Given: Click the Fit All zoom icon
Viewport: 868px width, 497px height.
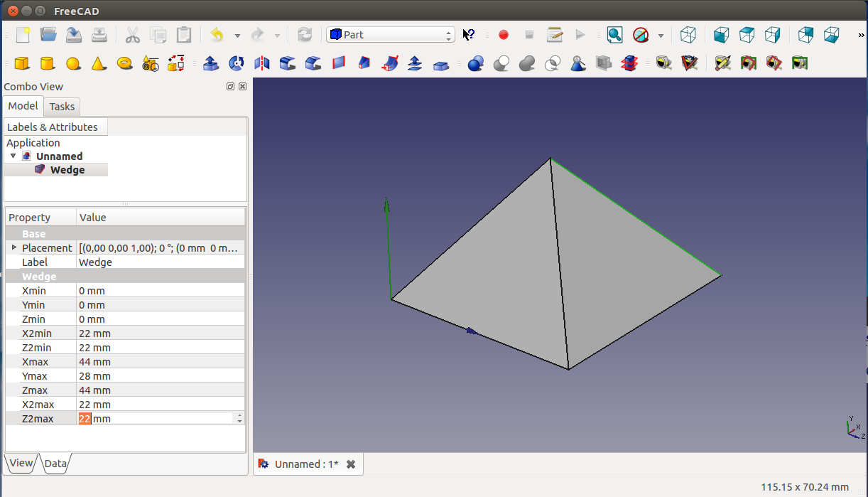Looking at the screenshot, I should [614, 35].
